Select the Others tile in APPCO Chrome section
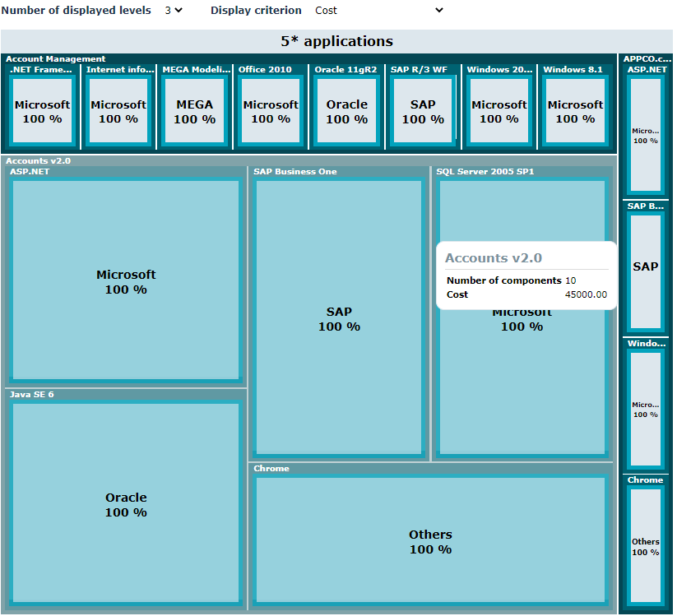Screen dimensions: 677x616 coord(646,547)
